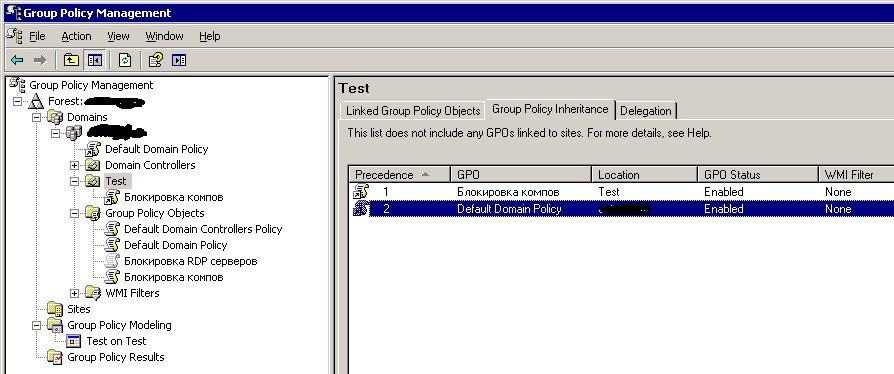Toggle the Show/Hide Console Tree icon
The width and height of the screenshot is (894, 374).
pos(94,60)
